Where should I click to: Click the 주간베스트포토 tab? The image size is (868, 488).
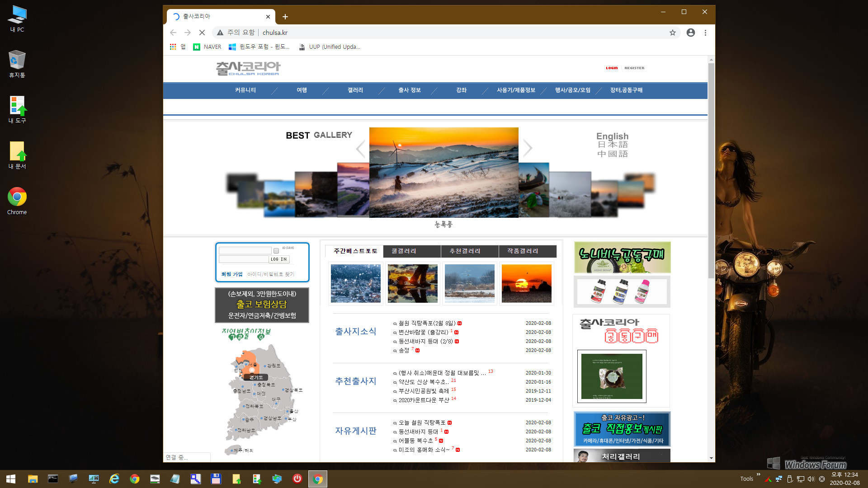pos(355,250)
